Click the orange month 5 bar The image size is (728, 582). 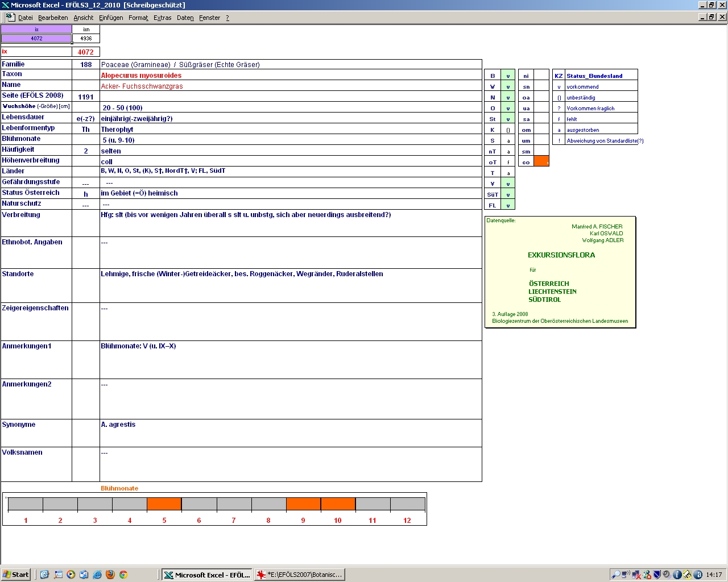point(164,504)
